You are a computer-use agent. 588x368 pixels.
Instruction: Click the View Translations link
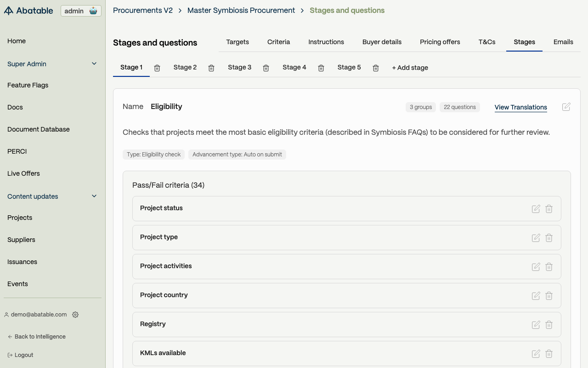coord(520,107)
